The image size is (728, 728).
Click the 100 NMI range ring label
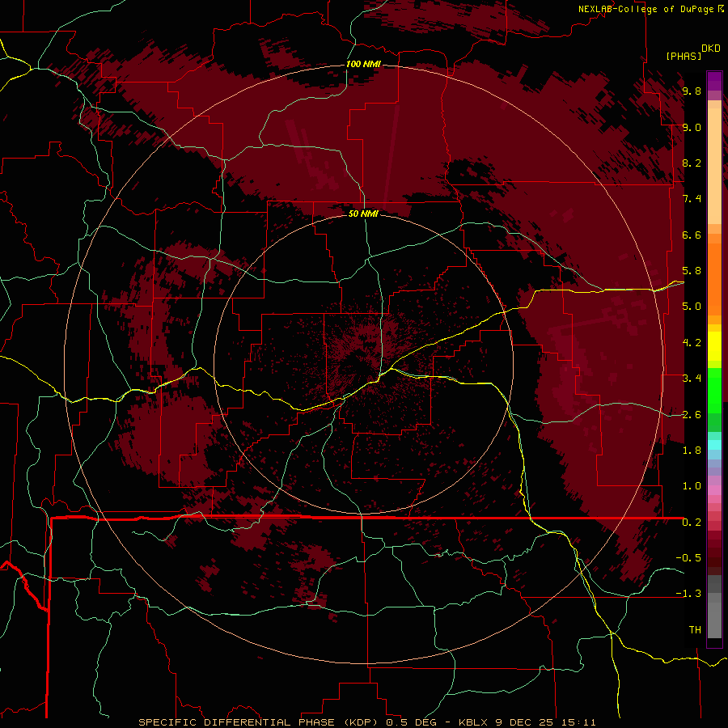[x=363, y=64]
